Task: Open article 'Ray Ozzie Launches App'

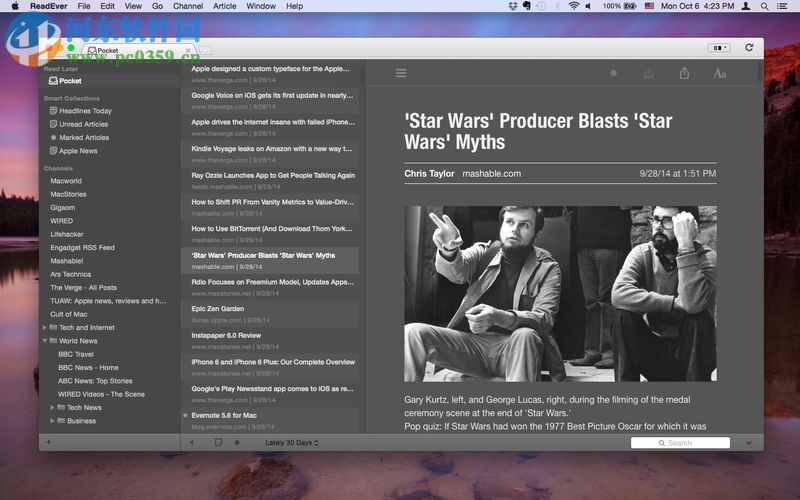Action: 270,181
